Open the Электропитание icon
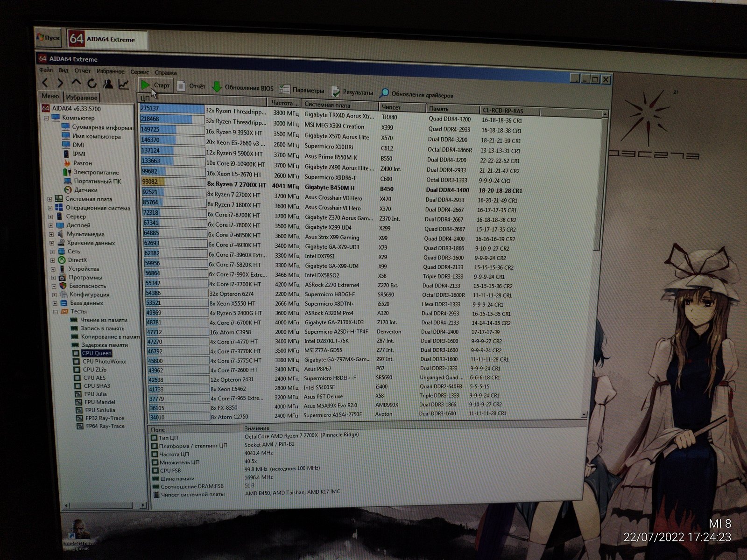The image size is (747, 560). pos(67,172)
